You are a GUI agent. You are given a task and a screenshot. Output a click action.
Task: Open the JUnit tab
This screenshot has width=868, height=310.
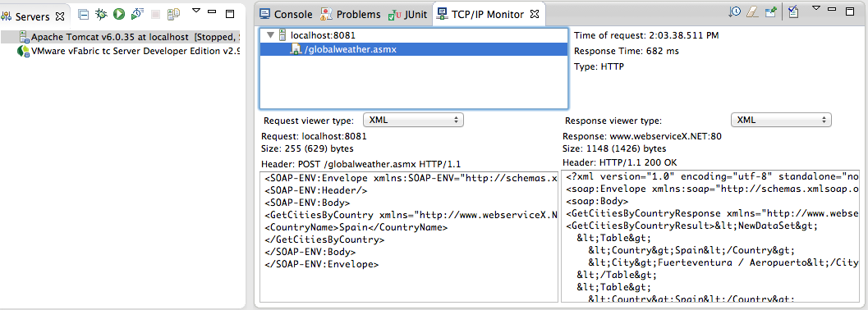[x=407, y=15]
